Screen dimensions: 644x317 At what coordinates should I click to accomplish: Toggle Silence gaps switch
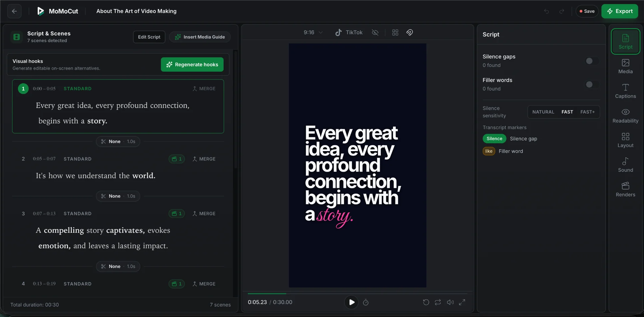pos(592,61)
